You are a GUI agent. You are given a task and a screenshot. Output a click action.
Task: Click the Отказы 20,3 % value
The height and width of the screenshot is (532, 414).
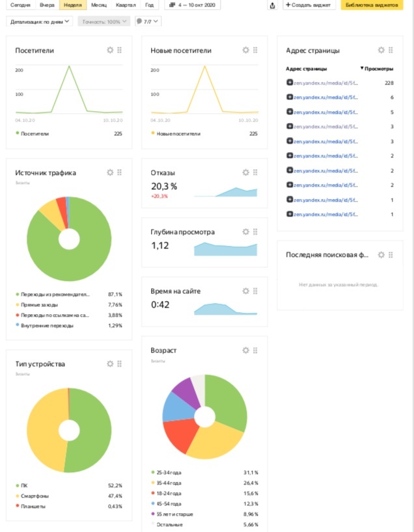pyautogui.click(x=164, y=186)
